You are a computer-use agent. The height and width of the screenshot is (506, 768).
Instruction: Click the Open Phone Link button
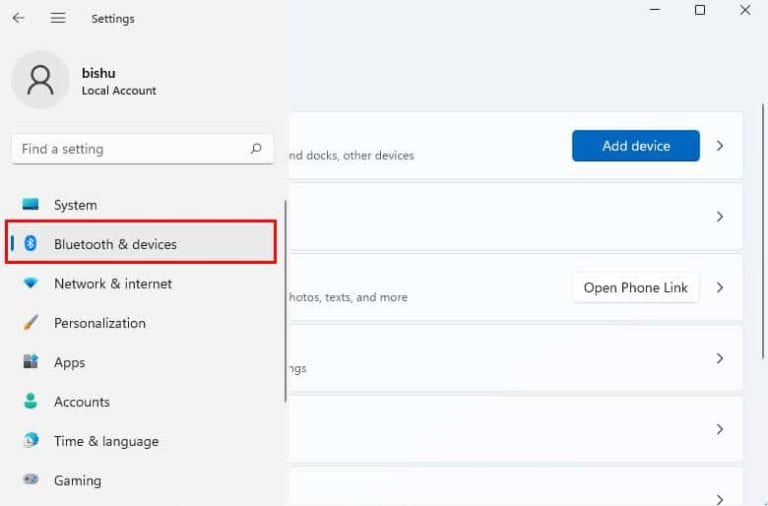tap(635, 288)
